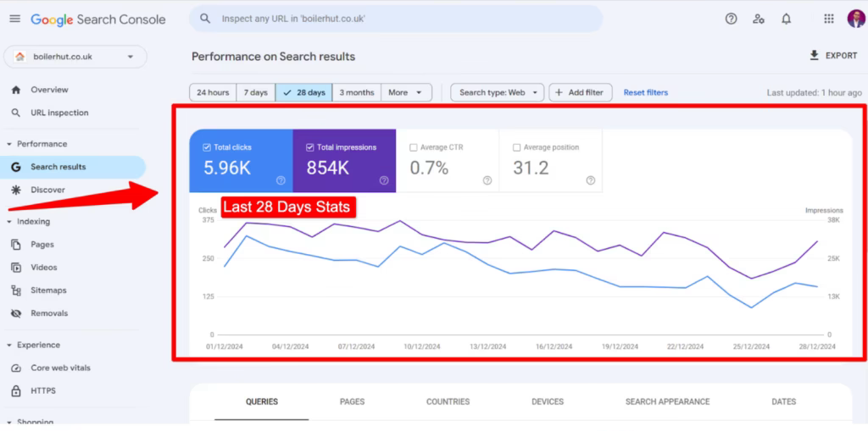Enable the Average position checkbox
This screenshot has height=431, width=868.
(516, 147)
